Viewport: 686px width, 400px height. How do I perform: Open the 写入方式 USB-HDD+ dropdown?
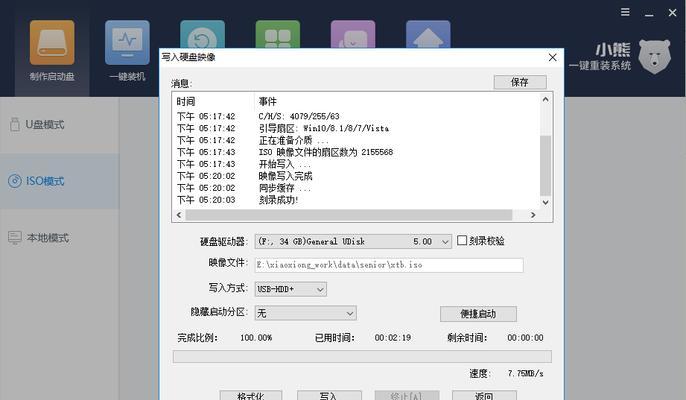290,289
